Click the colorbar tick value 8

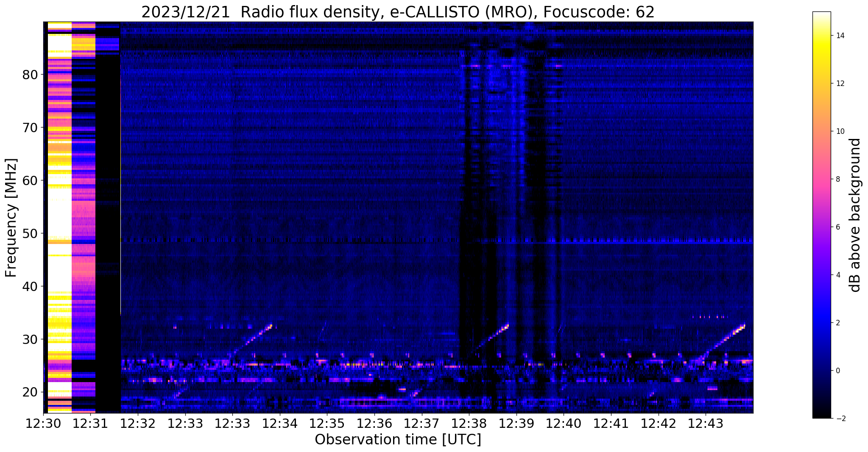coord(838,179)
